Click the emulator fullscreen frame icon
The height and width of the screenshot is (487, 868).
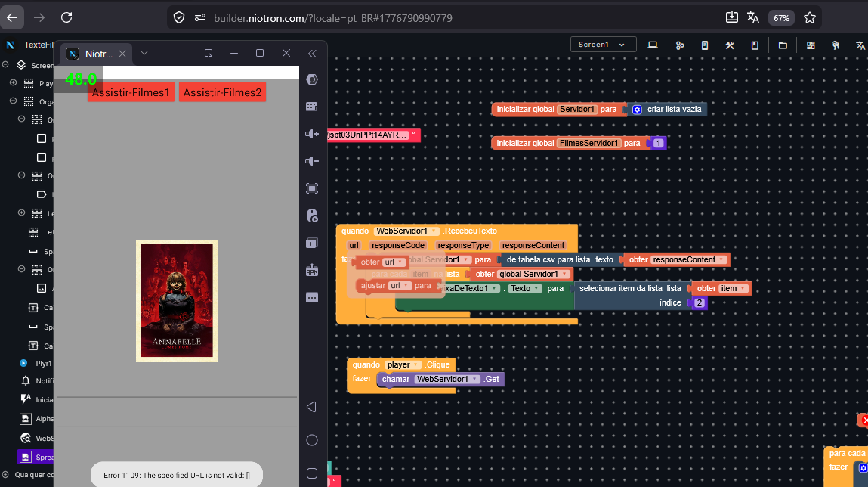[x=312, y=188]
